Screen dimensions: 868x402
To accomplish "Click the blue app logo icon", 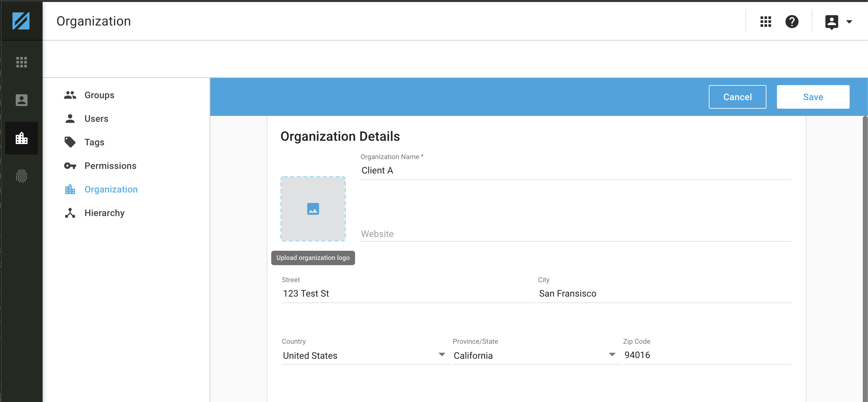I will [21, 21].
